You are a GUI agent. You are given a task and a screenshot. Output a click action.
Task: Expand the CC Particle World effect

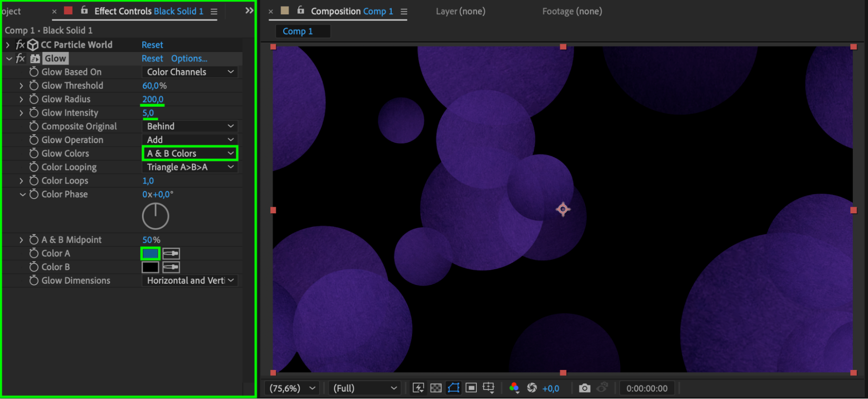click(x=8, y=45)
